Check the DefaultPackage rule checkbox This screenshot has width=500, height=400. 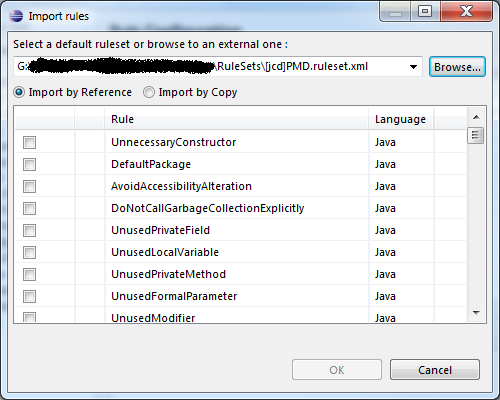tap(29, 164)
